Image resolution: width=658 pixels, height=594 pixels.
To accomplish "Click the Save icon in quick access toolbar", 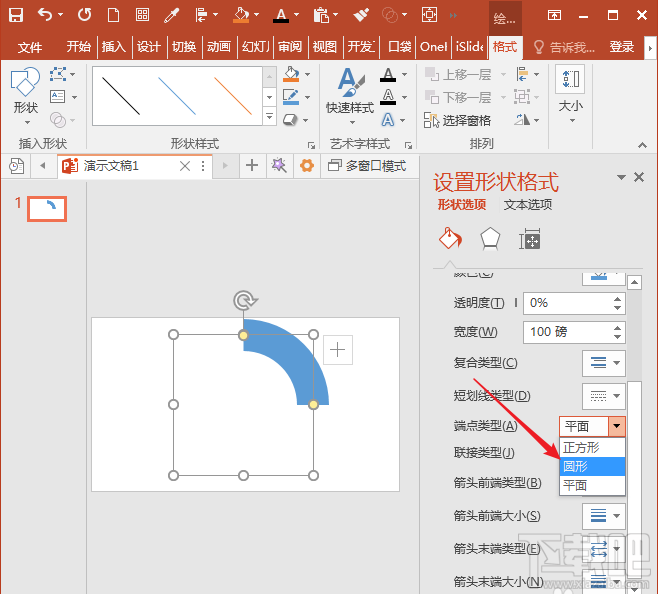I will 16,15.
